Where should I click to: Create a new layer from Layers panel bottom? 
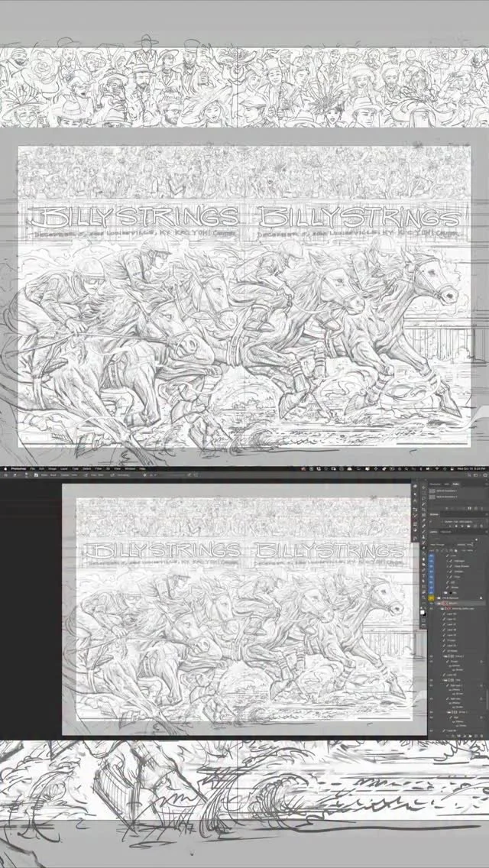tap(476, 737)
